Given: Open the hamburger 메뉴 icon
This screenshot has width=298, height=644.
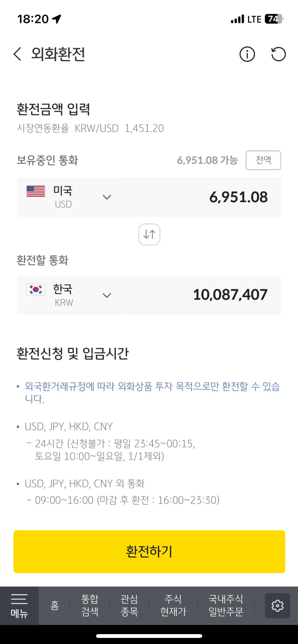Looking at the screenshot, I should click(x=19, y=606).
